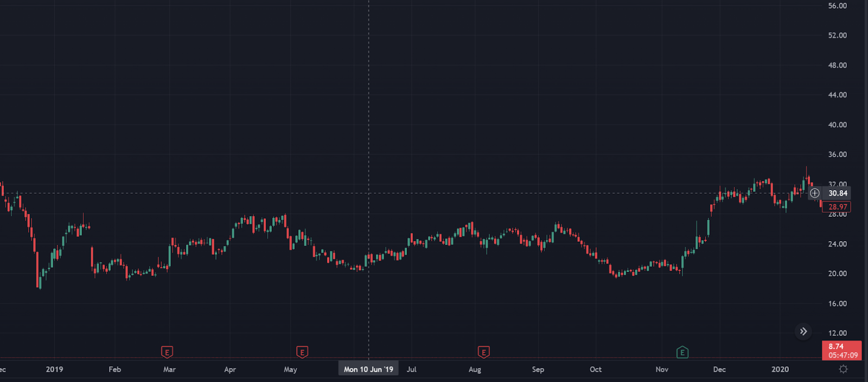Click the 48.00 price scale value
The image size is (868, 382).
pos(837,65)
